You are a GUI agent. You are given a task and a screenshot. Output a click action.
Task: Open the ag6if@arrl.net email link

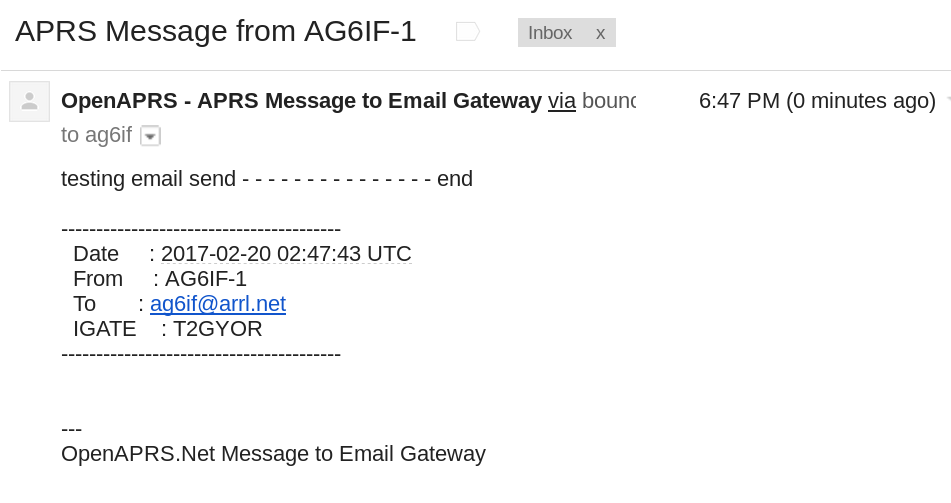[218, 304]
